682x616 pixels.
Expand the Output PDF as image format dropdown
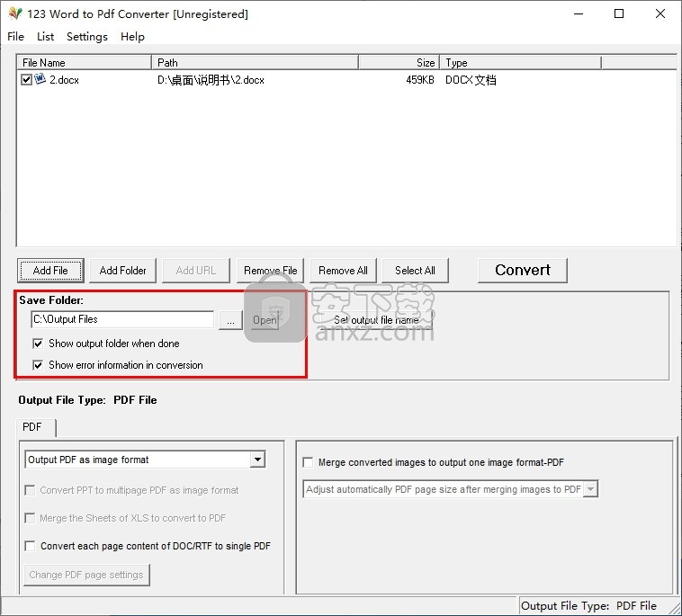point(257,460)
